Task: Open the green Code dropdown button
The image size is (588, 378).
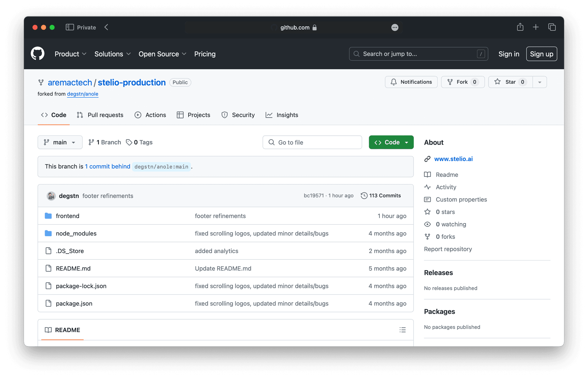Action: click(x=391, y=142)
